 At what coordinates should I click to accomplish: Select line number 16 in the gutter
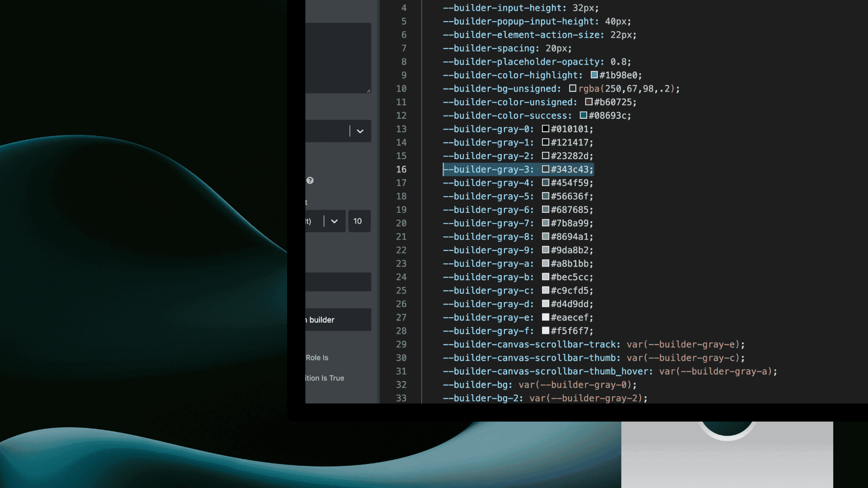click(x=401, y=169)
